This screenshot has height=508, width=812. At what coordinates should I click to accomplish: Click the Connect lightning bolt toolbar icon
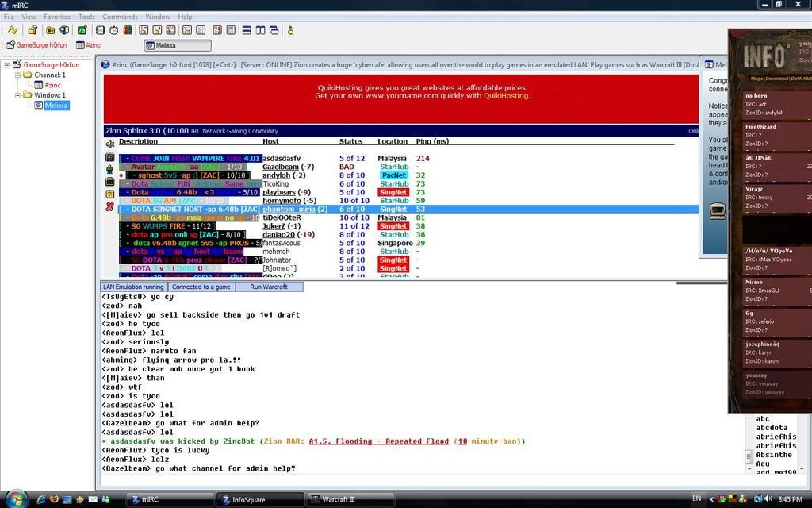pos(13,30)
